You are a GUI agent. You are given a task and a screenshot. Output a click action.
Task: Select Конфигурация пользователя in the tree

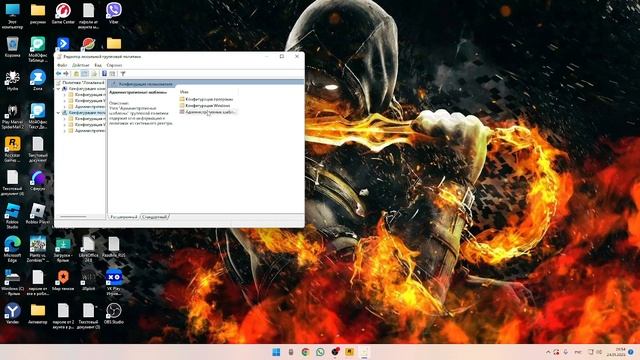83,113
